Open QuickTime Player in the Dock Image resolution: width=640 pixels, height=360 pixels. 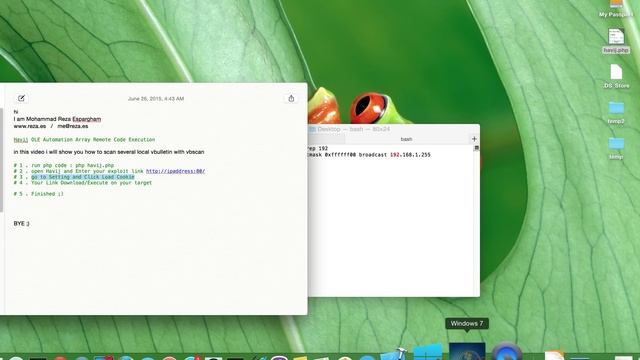[x=507, y=352]
